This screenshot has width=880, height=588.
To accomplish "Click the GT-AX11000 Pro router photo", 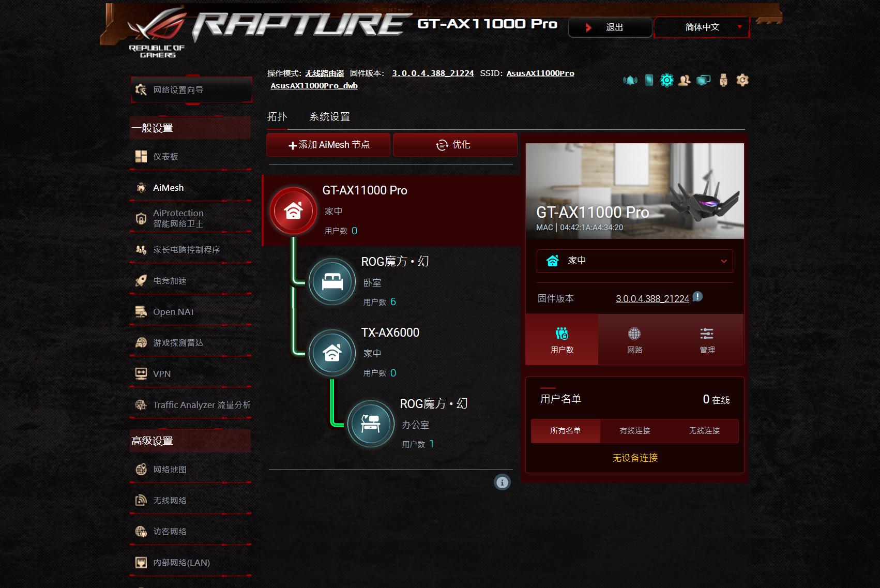I will click(x=635, y=191).
